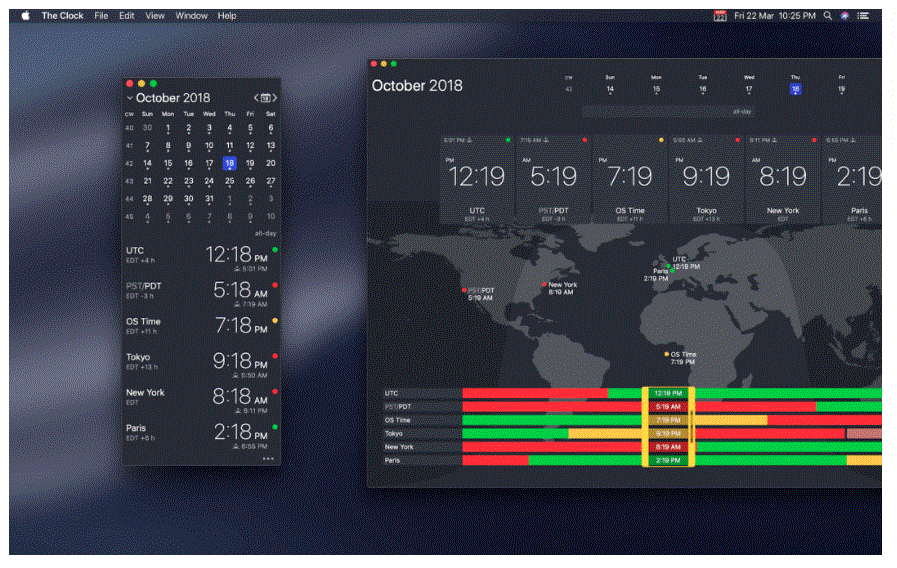Go to next month in small calendar

(x=275, y=98)
